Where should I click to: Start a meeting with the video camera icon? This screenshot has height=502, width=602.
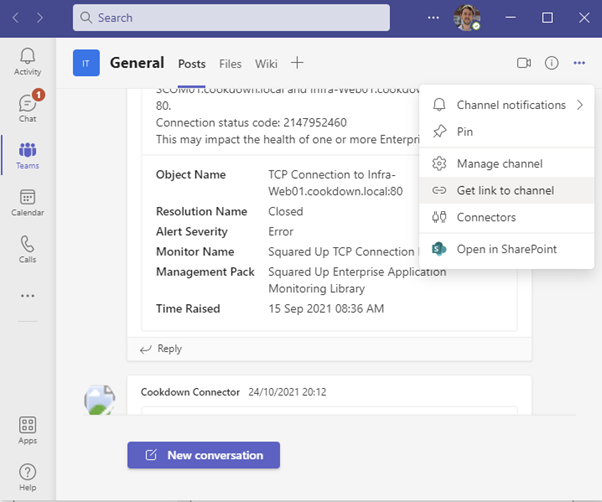pos(524,63)
